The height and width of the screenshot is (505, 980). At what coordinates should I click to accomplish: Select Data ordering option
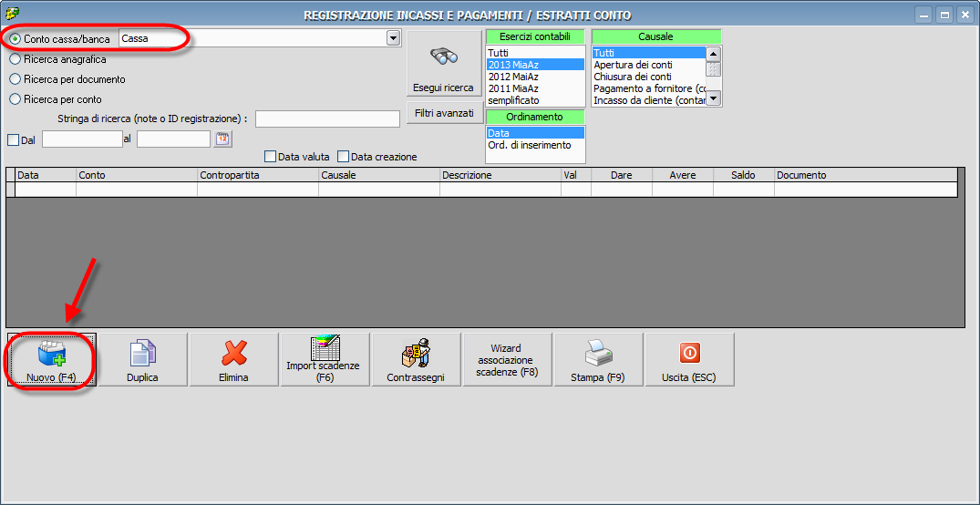[535, 133]
